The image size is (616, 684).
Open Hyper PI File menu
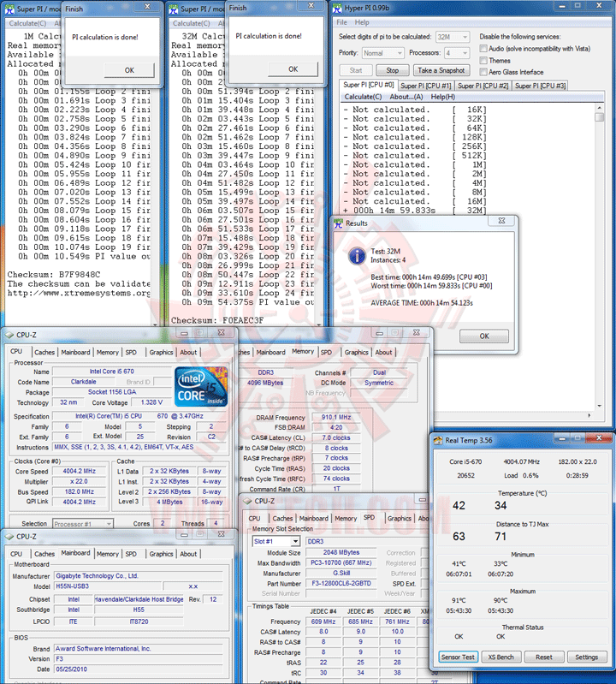point(341,22)
